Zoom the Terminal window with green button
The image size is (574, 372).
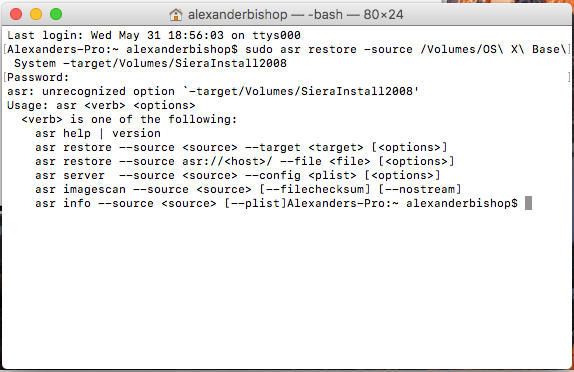56,14
